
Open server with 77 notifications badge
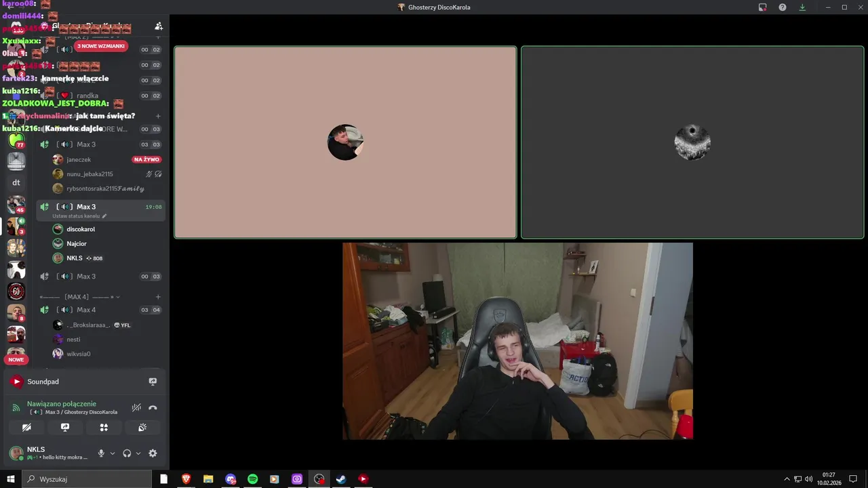tap(16, 140)
